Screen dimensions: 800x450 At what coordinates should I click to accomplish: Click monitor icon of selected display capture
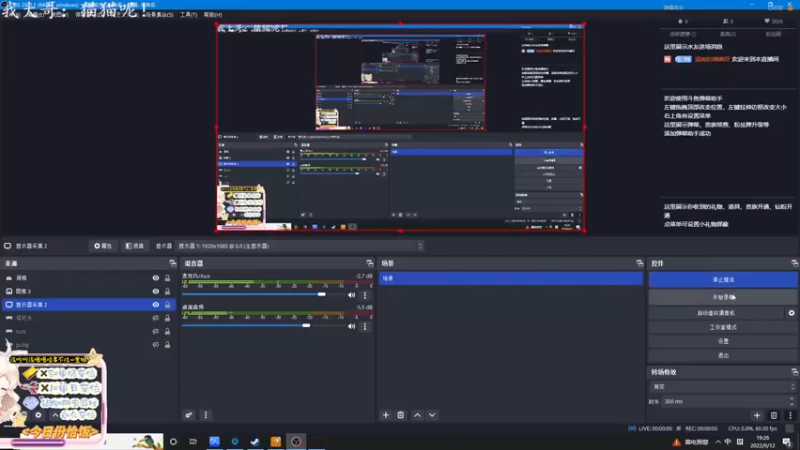point(9,305)
